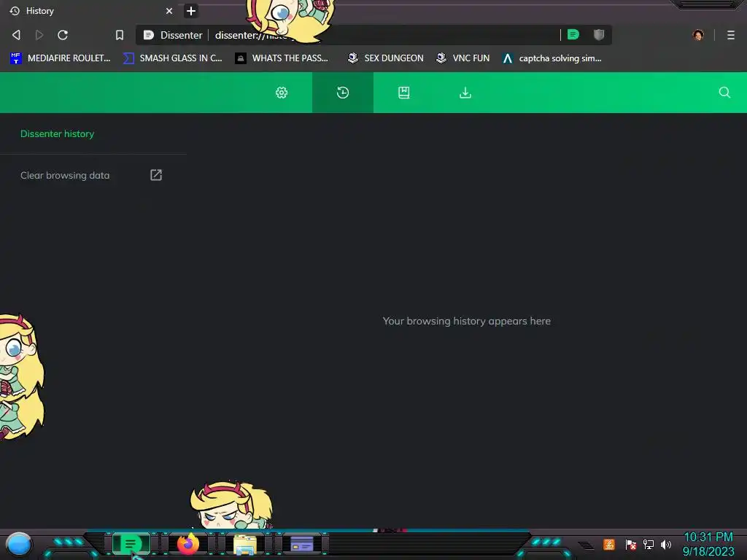This screenshot has height=560, width=747.
Task: Go back using the back arrow
Action: click(16, 35)
